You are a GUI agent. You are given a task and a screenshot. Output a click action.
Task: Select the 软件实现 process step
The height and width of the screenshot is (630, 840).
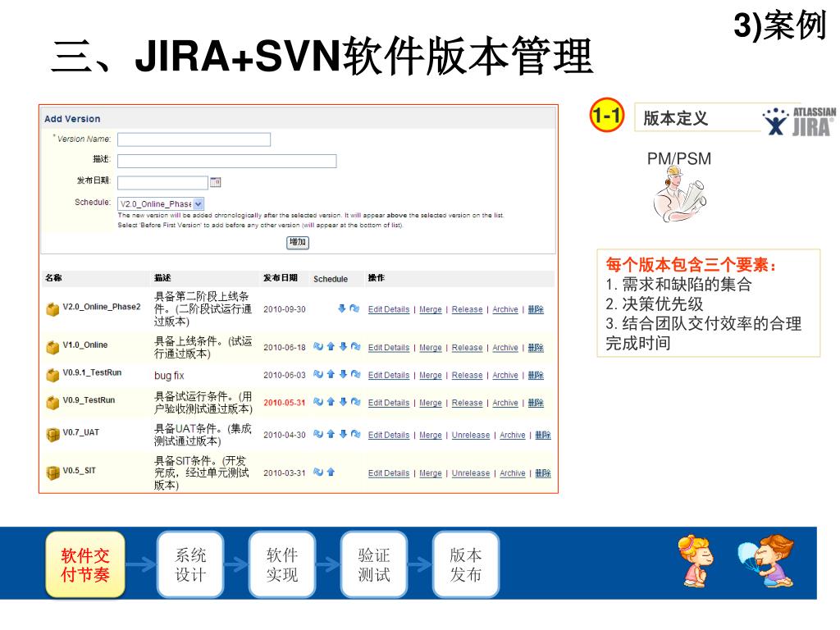point(282,564)
